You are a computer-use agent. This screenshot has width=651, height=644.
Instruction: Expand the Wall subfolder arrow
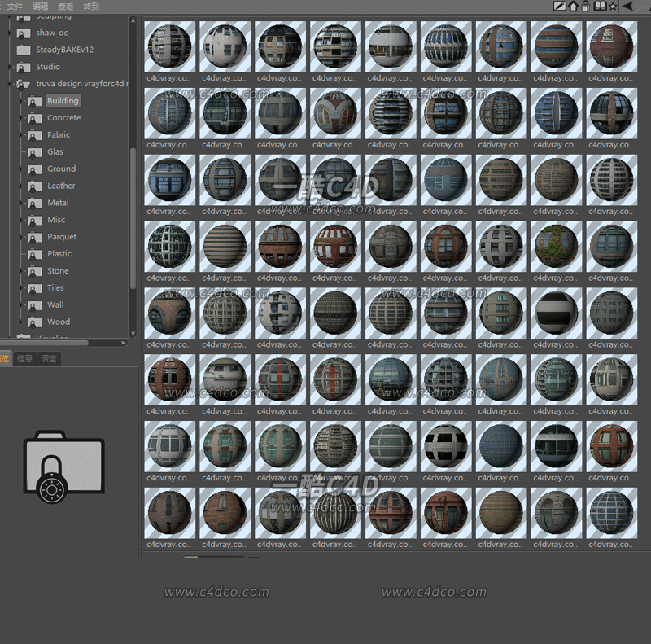(x=21, y=305)
